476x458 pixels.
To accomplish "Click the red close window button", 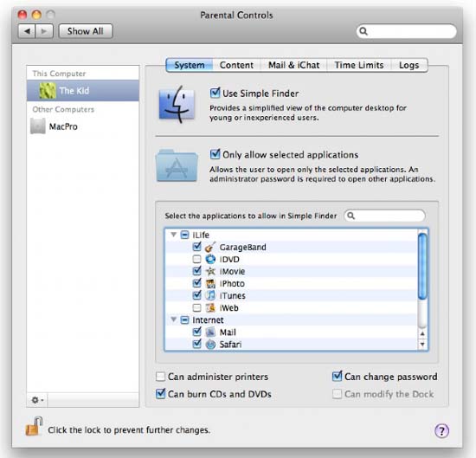I will (x=23, y=15).
